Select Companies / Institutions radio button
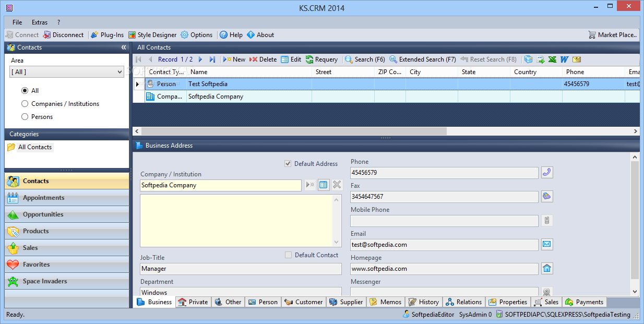The image size is (644, 324). (x=25, y=104)
